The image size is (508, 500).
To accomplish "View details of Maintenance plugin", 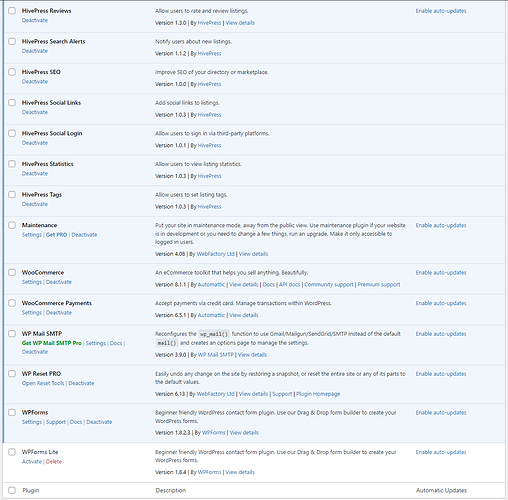I will click(253, 254).
